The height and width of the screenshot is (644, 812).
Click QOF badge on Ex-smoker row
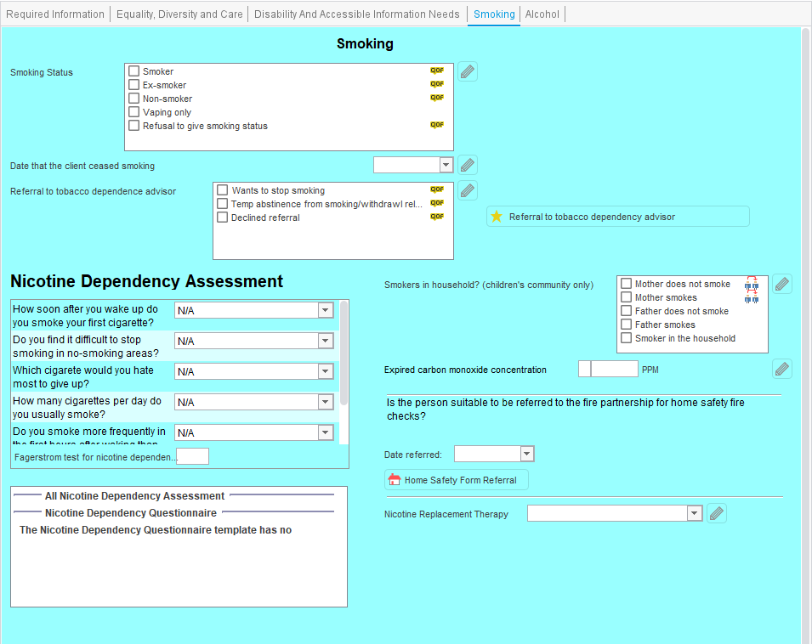[437, 84]
